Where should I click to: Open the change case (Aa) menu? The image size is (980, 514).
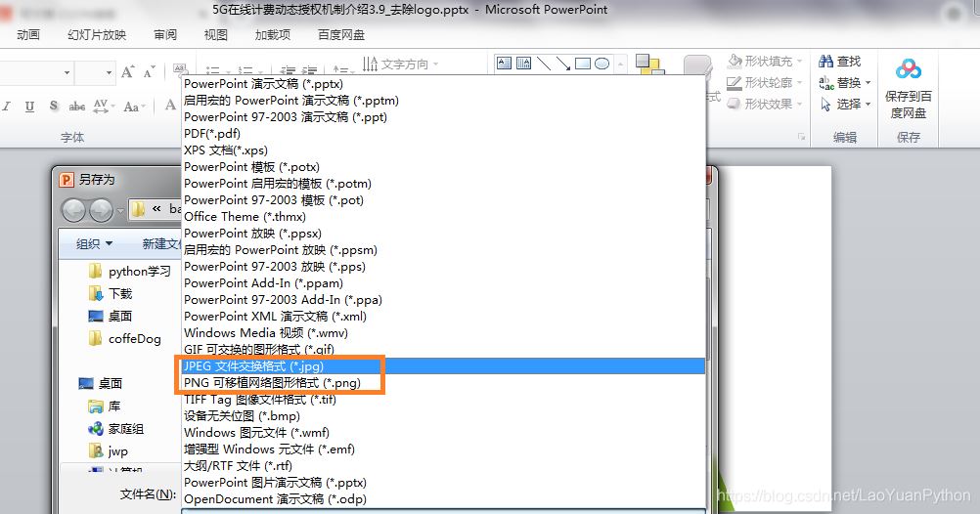point(134,107)
